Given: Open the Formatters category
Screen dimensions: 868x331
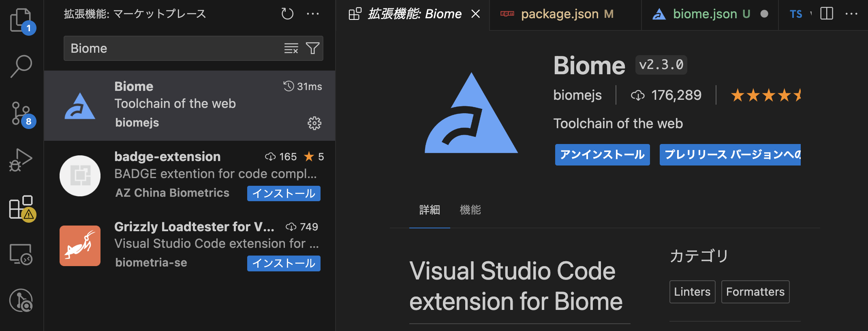Looking at the screenshot, I should point(755,292).
